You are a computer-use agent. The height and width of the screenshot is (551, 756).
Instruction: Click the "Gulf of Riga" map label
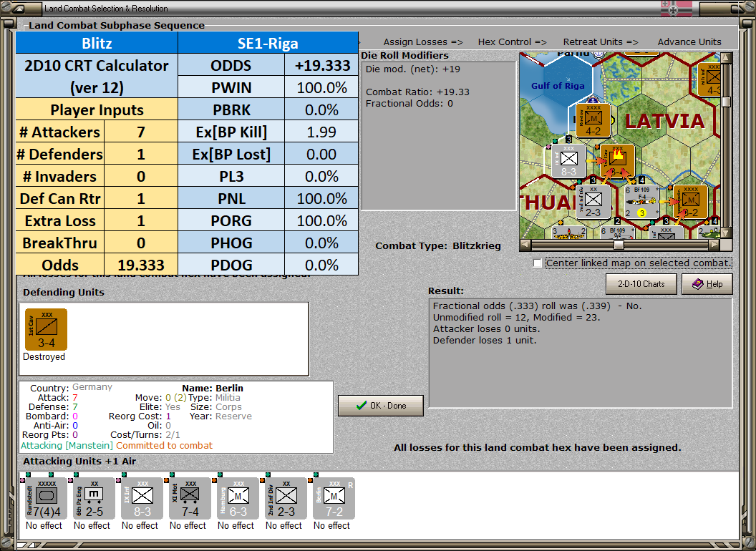pyautogui.click(x=558, y=86)
